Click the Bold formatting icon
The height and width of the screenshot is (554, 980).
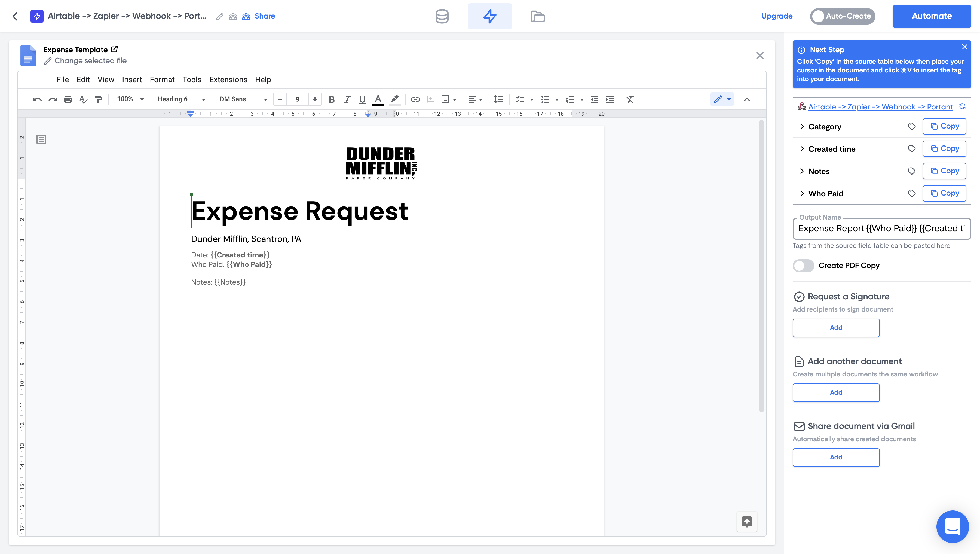click(331, 99)
